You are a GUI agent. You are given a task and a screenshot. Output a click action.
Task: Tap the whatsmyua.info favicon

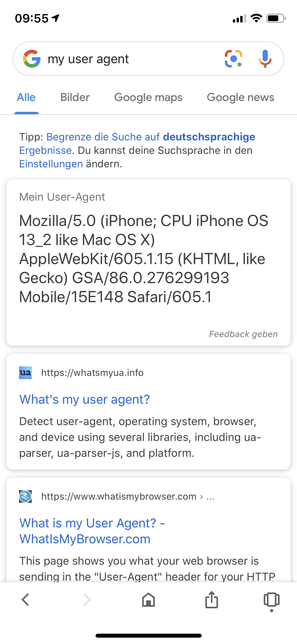pyautogui.click(x=25, y=373)
